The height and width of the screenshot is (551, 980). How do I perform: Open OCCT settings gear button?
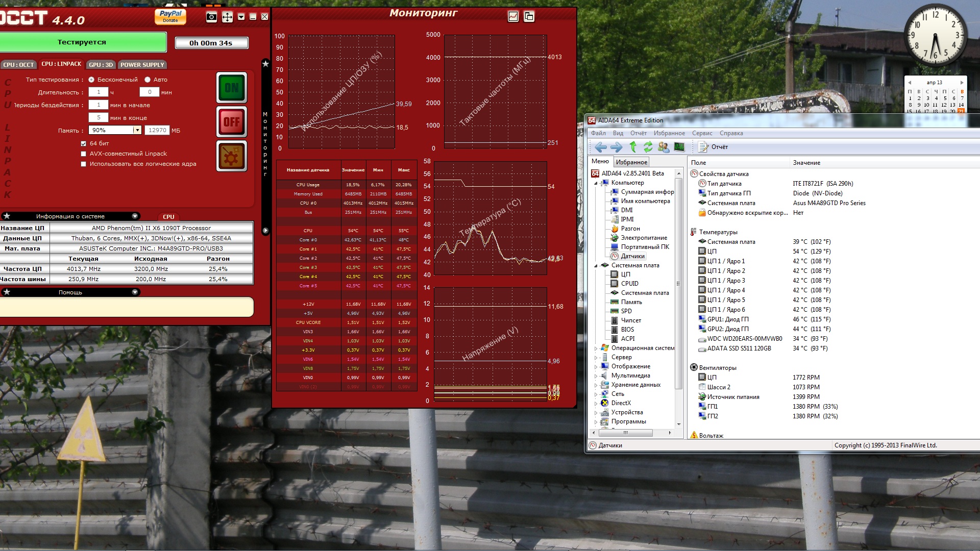[232, 156]
